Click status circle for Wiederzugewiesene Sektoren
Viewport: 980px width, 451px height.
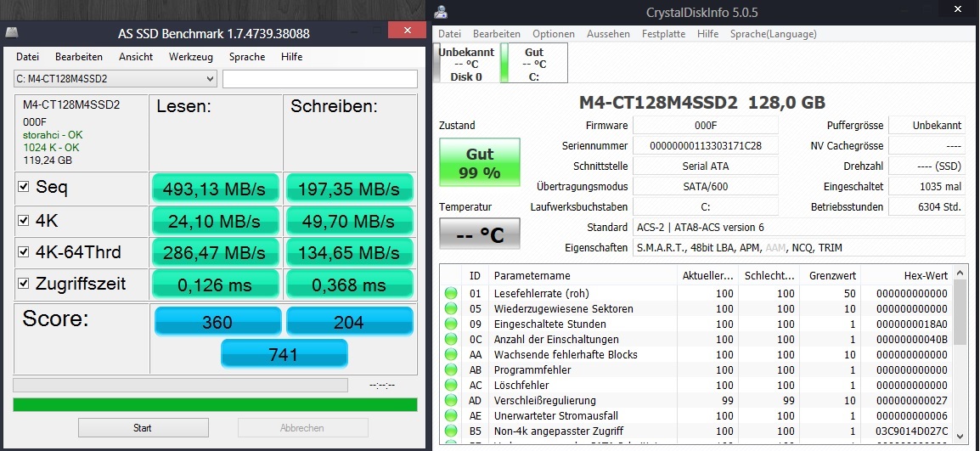point(451,308)
